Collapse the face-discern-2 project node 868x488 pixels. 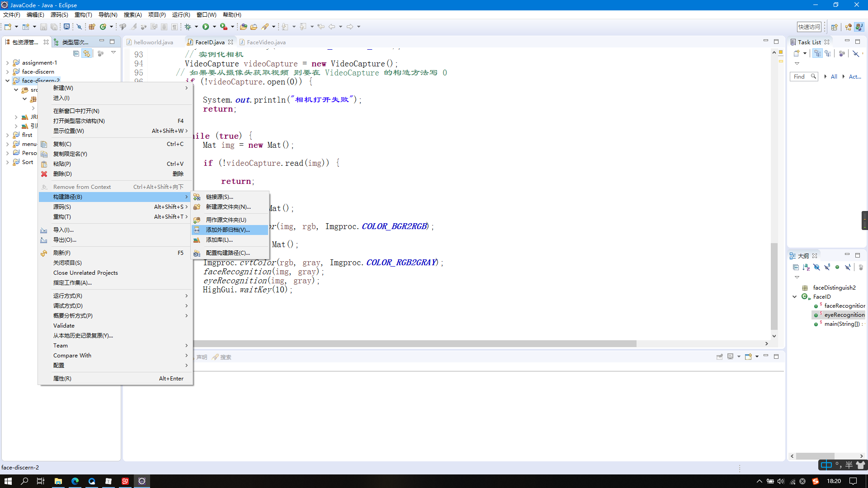pyautogui.click(x=8, y=81)
